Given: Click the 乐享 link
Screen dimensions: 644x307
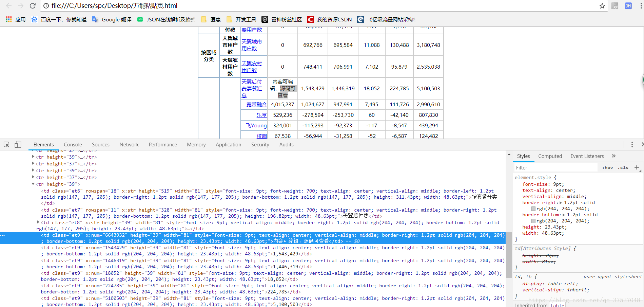Looking at the screenshot, I should 262,115.
